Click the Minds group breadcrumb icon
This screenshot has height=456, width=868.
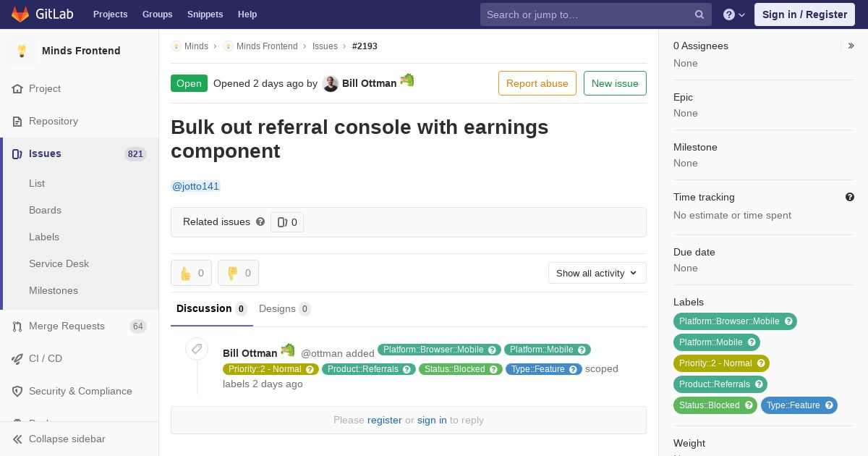click(176, 46)
